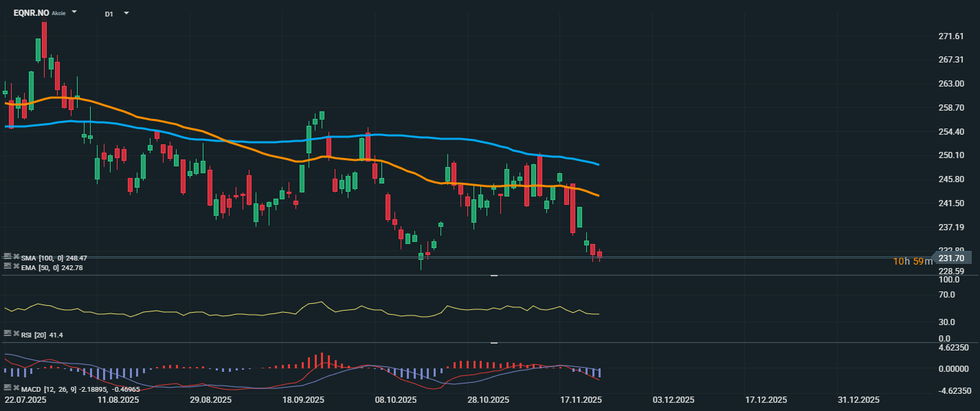Open RSI indicator settings icon
The height and width of the screenshot is (411, 980).
tap(8, 333)
